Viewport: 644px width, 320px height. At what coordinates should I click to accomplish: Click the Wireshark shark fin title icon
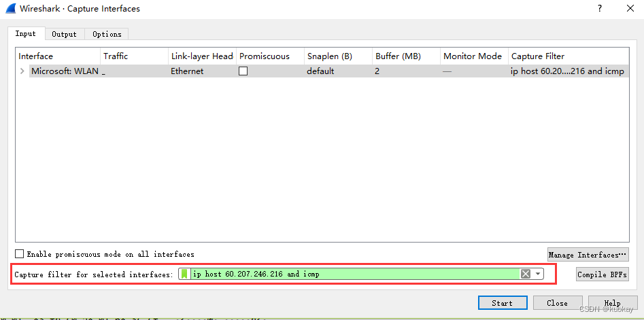tap(11, 8)
